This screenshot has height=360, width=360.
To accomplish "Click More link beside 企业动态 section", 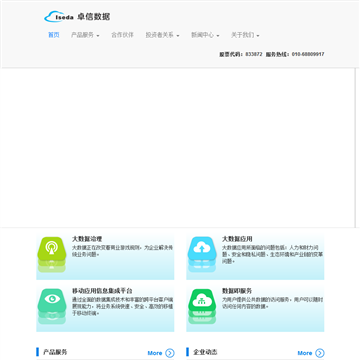I will pyautogui.click(x=305, y=353).
